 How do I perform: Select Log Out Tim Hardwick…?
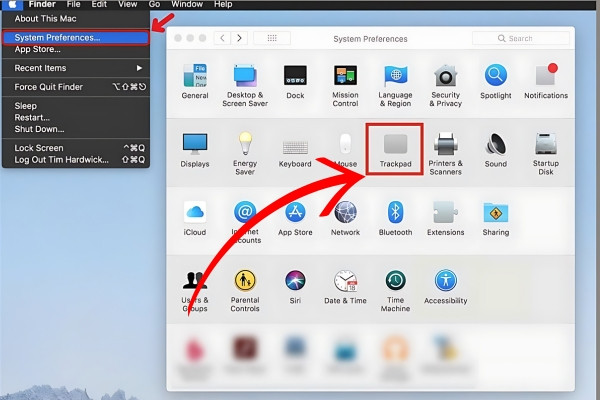click(x=76, y=160)
